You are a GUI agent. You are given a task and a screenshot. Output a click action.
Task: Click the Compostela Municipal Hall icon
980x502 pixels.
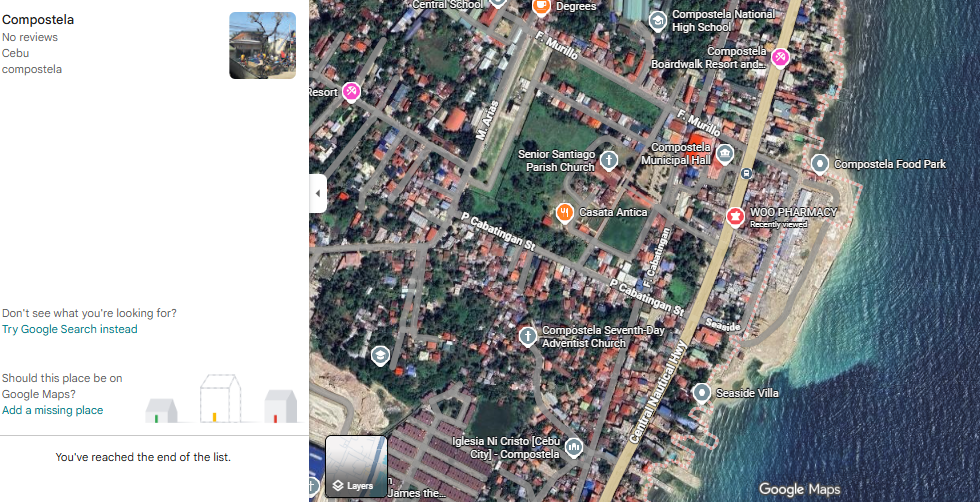tap(724, 154)
